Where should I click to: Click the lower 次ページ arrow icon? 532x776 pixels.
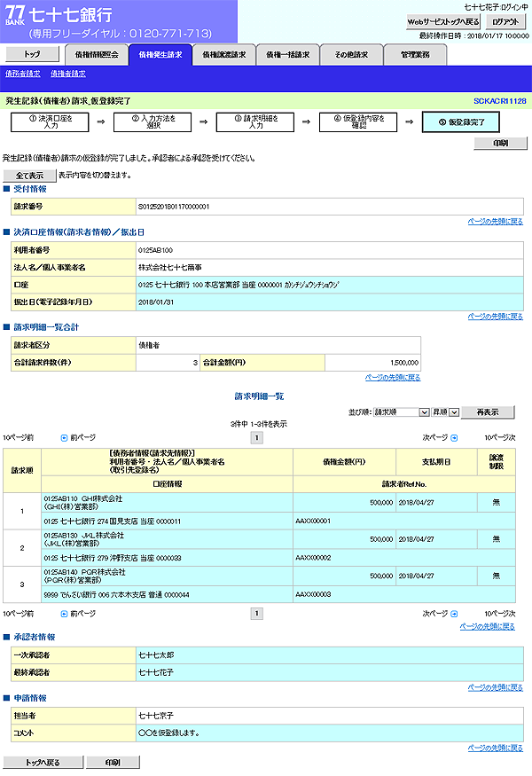454,614
